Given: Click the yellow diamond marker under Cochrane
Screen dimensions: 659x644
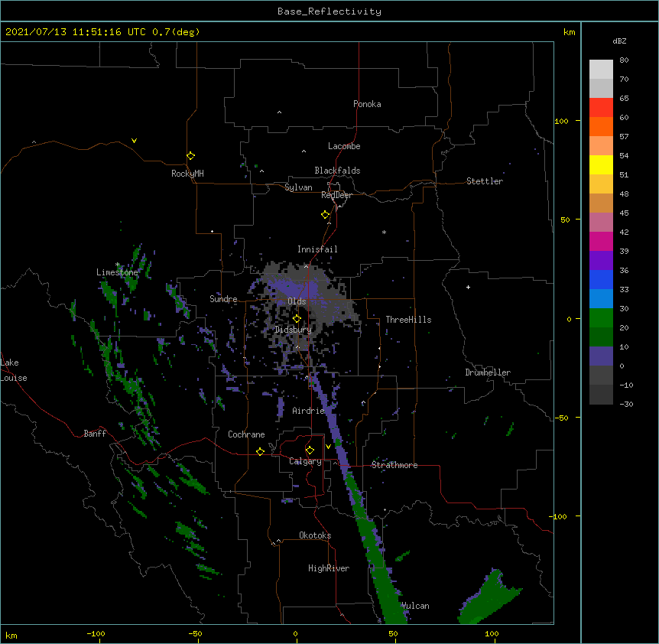Looking at the screenshot, I should pos(260,451).
